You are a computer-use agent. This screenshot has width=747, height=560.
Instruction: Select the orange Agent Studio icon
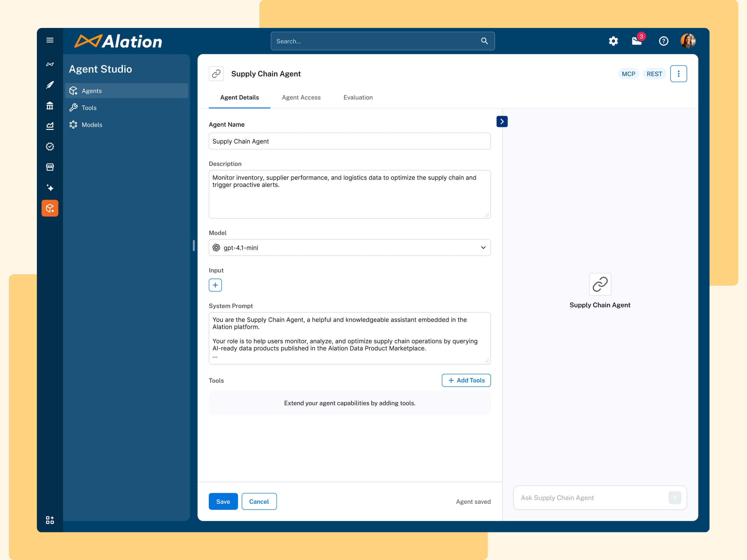click(50, 208)
